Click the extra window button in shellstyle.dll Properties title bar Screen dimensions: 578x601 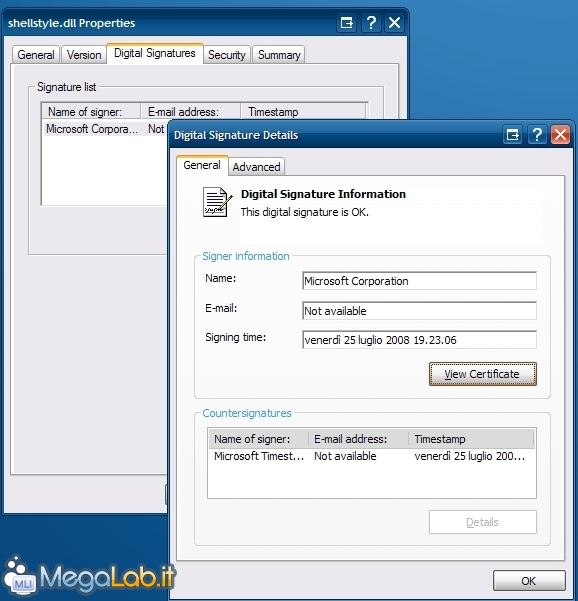[x=346, y=23]
